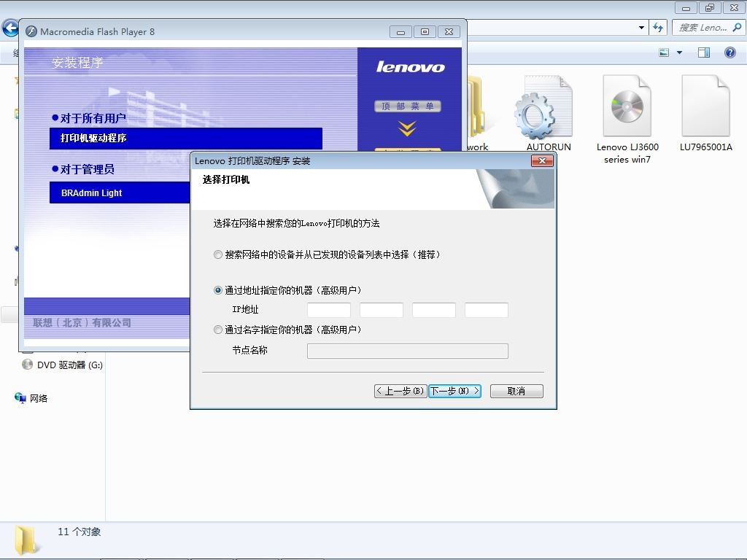Click the yellow double-chevron arrow below 顶部菜单
Screen dimensions: 747x560
[x=407, y=128]
